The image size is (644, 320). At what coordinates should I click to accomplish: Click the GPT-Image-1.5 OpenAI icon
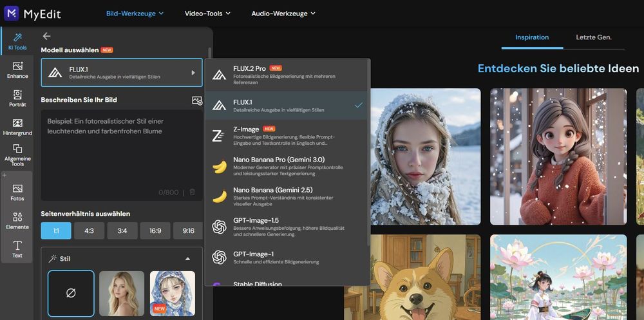click(220, 227)
